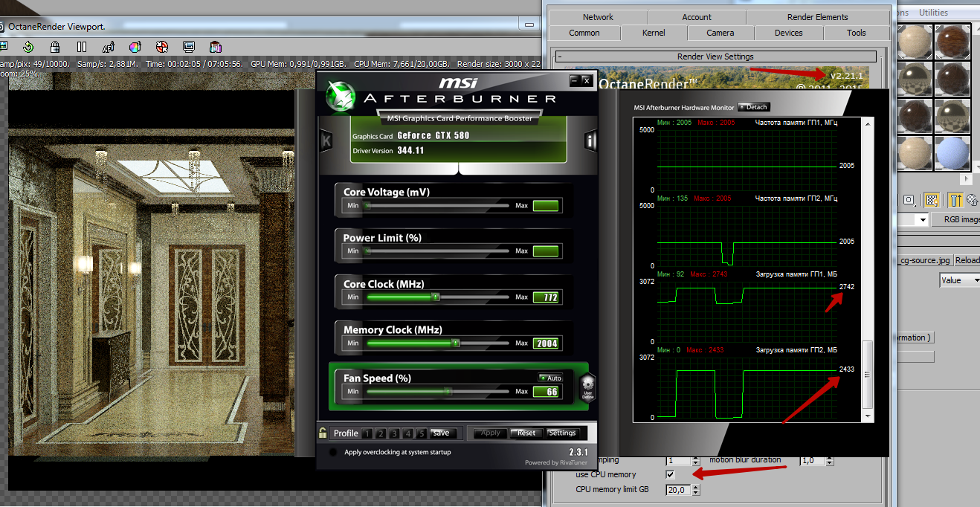Screen dimensions: 980x507
Task: Detach the Afterburner Hardware Monitor
Action: [753, 107]
